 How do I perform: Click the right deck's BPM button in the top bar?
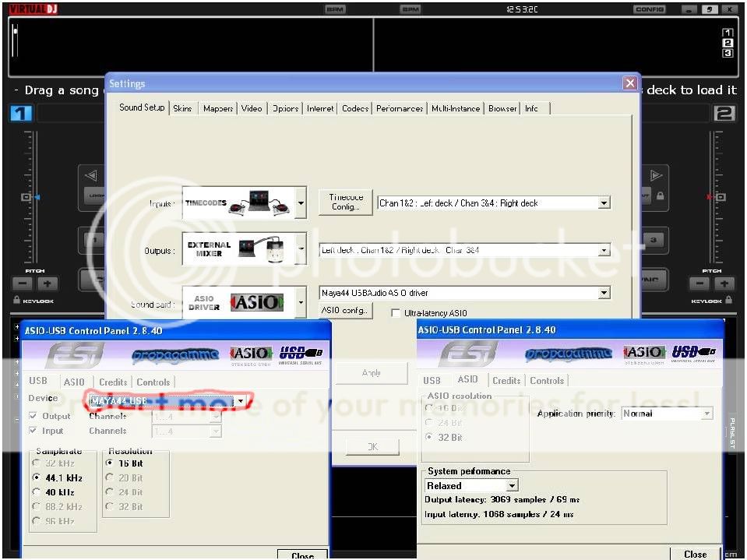click(410, 9)
